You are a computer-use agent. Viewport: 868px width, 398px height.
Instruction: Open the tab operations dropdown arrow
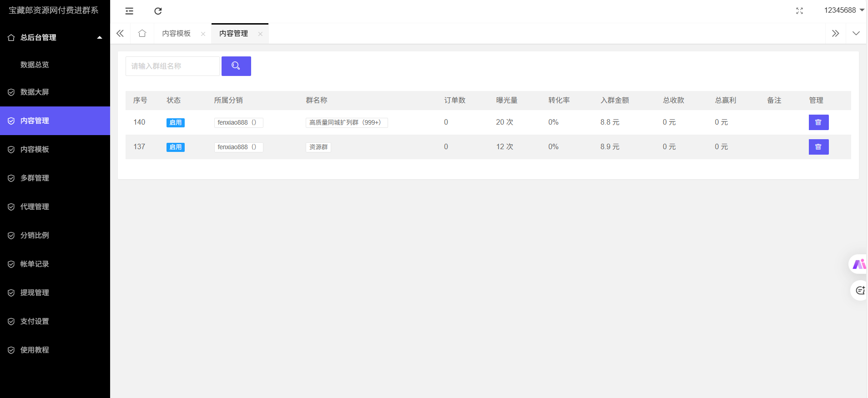coord(856,33)
